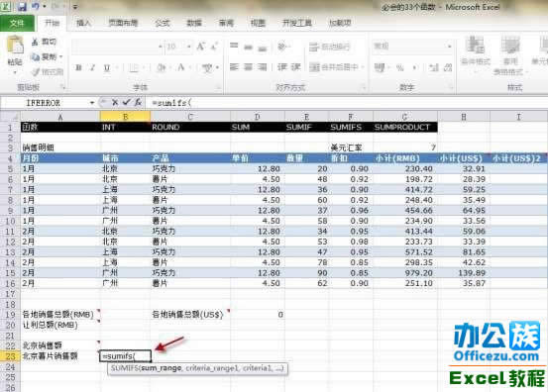
Task: Click the Wrap Text button
Action: pyautogui.click(x=329, y=47)
